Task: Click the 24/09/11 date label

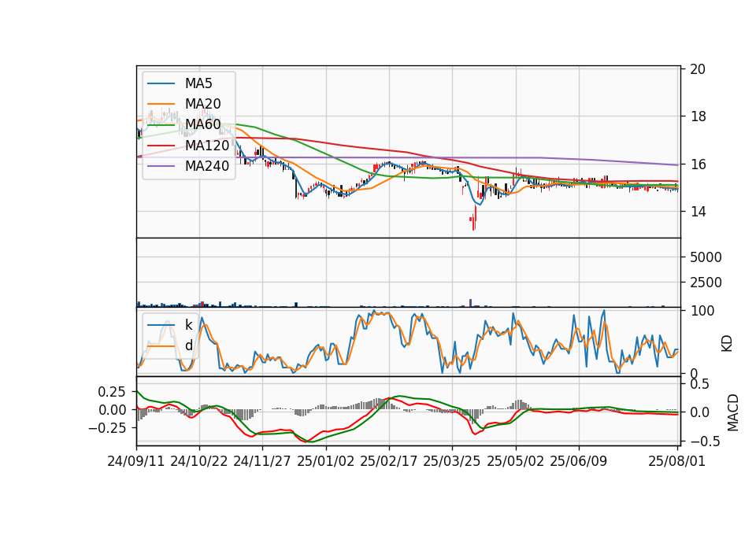Action: [136, 461]
